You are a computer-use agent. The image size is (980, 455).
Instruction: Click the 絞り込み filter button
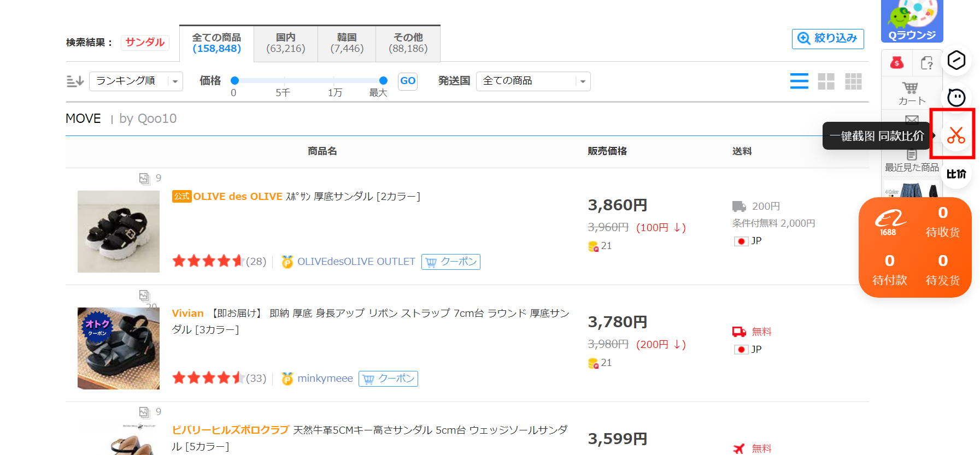828,38
